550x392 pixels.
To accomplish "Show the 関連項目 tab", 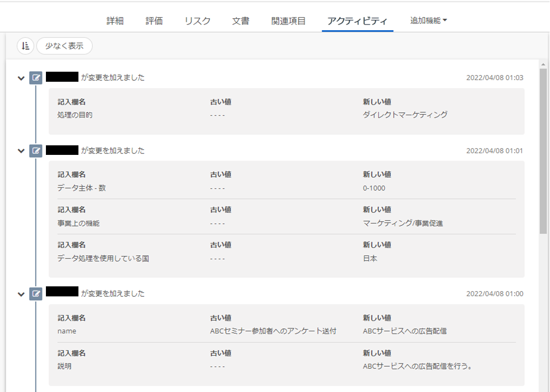I will (288, 21).
